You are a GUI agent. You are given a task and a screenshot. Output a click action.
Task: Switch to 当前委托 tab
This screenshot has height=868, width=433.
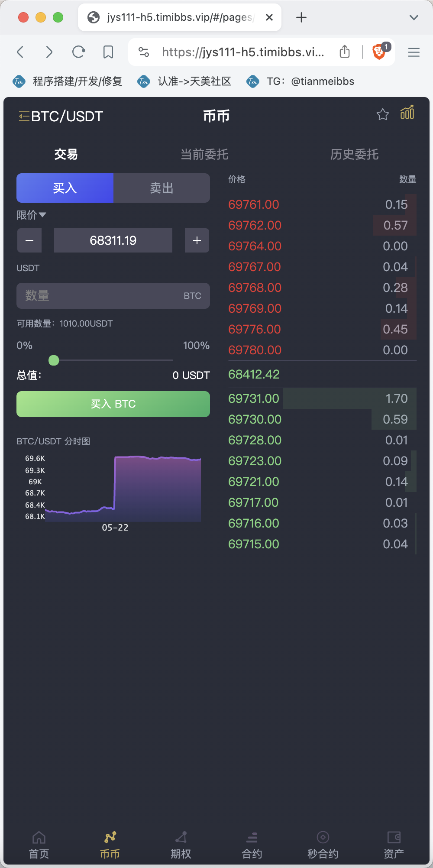204,154
